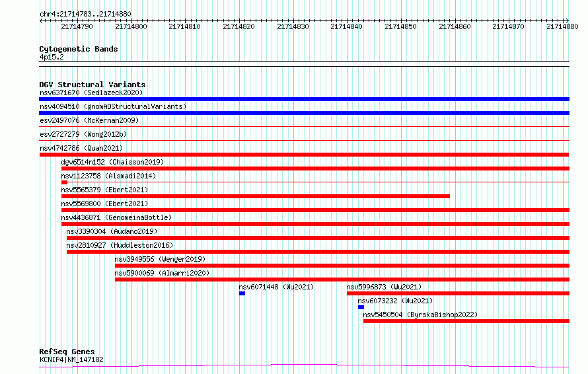This screenshot has width=588, height=374.
Task: Click the KCNIP4|NM_147182 RefSeq gene label
Action: point(71,359)
